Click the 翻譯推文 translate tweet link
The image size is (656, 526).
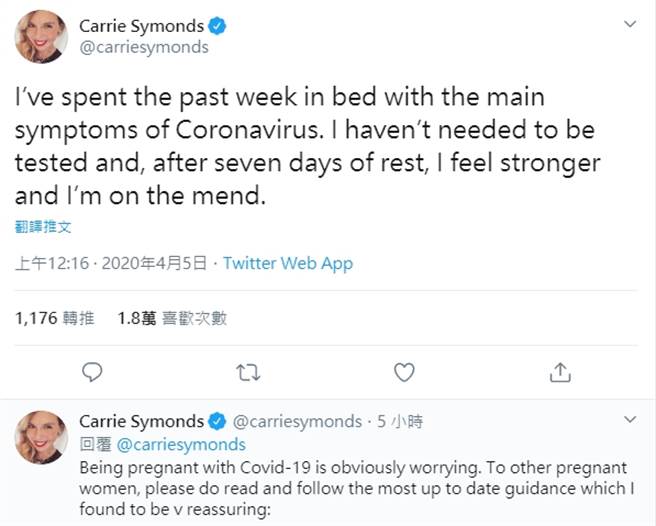[x=43, y=227]
